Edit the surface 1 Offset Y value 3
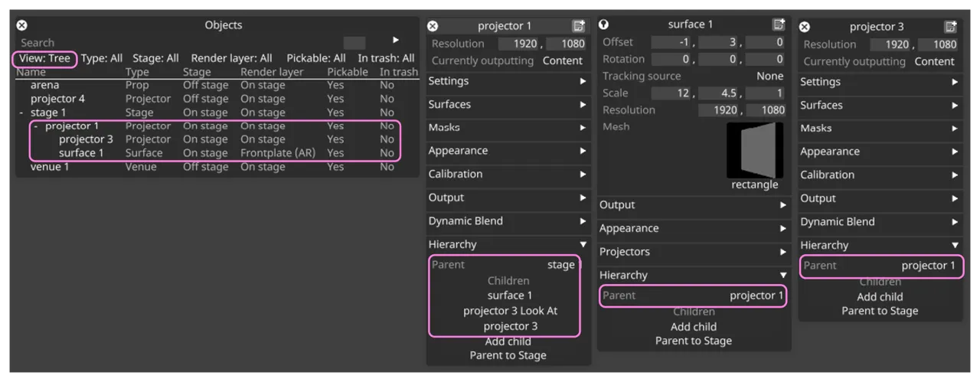The image size is (980, 382). (718, 42)
